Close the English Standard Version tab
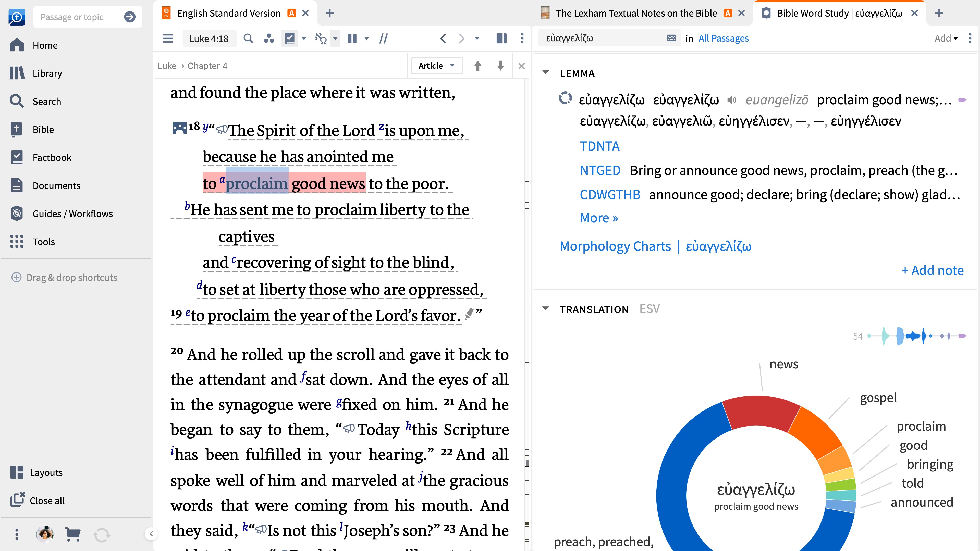 point(305,13)
